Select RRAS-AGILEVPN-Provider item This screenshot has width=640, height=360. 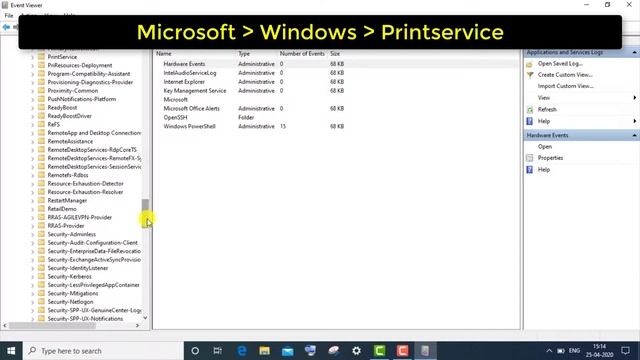pos(80,217)
